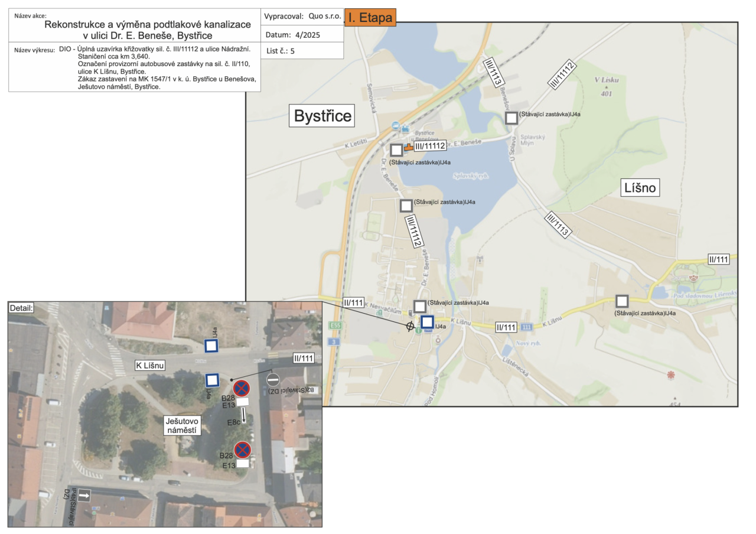This screenshot has height=534, width=756.
Task: Click the upper B28 no-stopping sign in detail
Action: [242, 388]
